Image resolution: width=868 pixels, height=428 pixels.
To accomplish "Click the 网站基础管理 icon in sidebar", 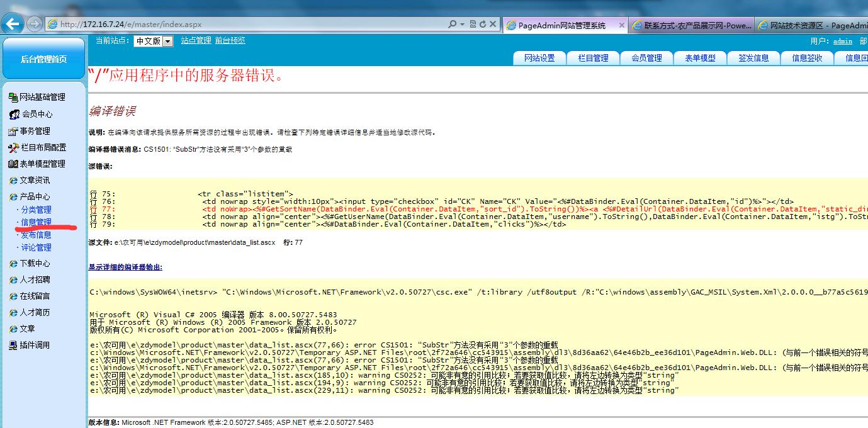I will (13, 98).
